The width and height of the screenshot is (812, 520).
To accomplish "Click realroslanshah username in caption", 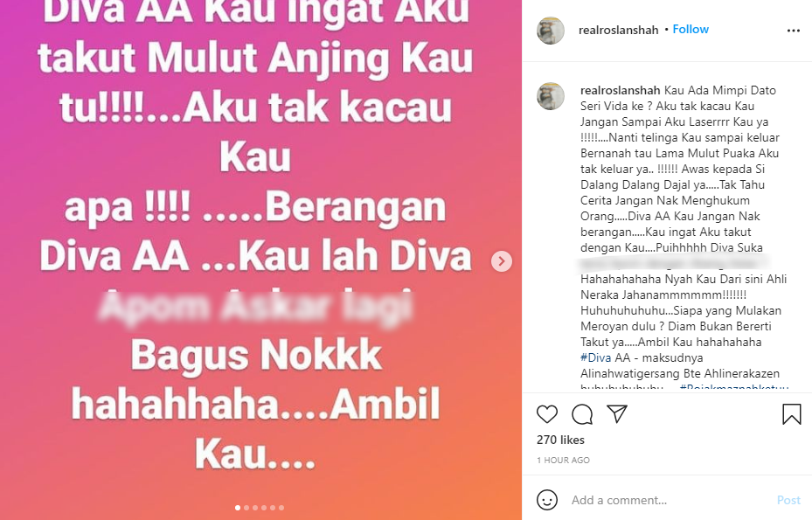I will 621,90.
